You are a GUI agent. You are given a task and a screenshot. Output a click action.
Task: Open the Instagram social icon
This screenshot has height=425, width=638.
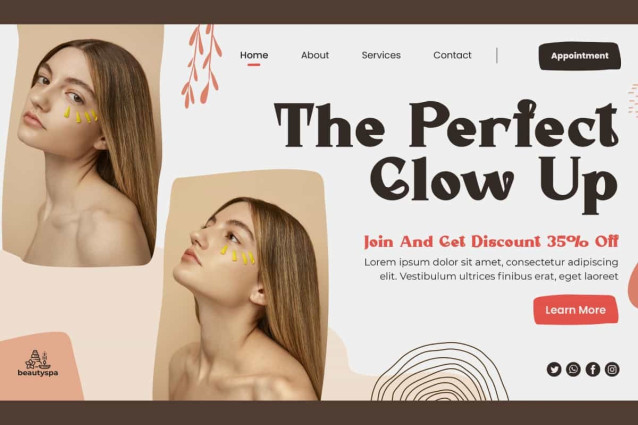[x=612, y=369]
